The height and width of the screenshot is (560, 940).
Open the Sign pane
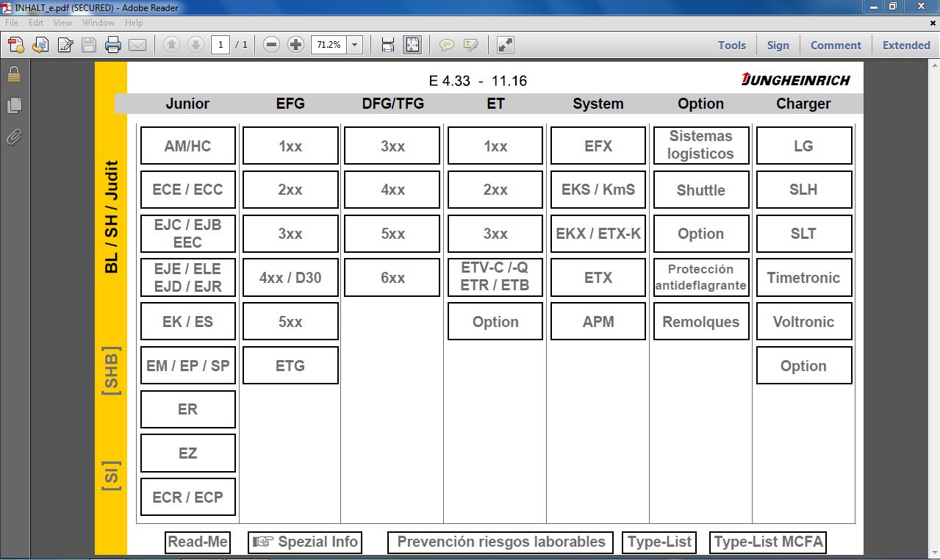pyautogui.click(x=778, y=45)
